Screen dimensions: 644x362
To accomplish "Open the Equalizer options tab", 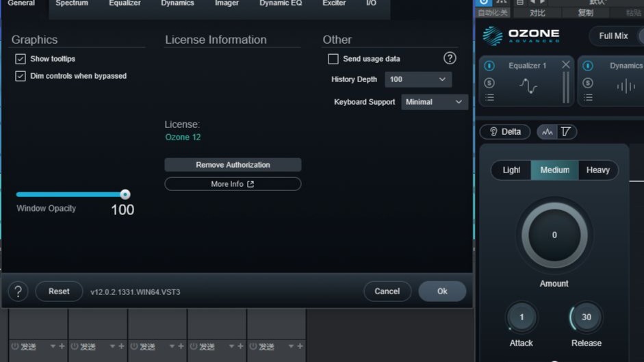I will pyautogui.click(x=125, y=3).
